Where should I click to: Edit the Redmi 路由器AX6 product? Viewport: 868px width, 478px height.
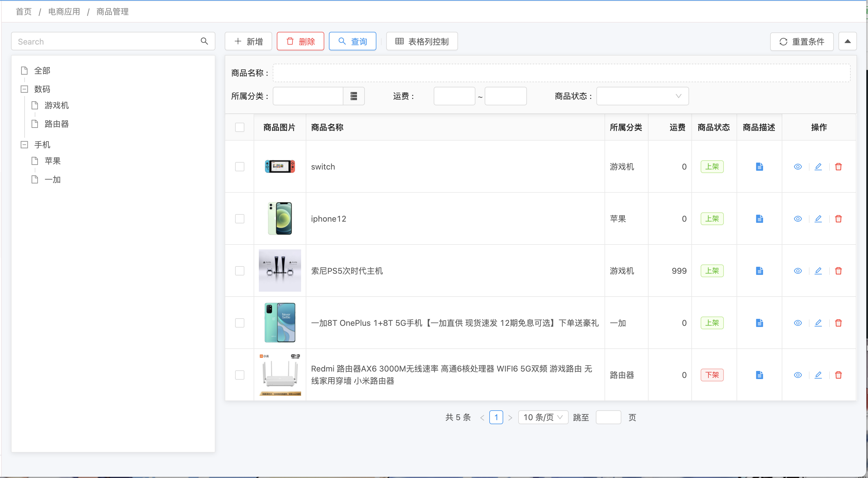(x=818, y=375)
